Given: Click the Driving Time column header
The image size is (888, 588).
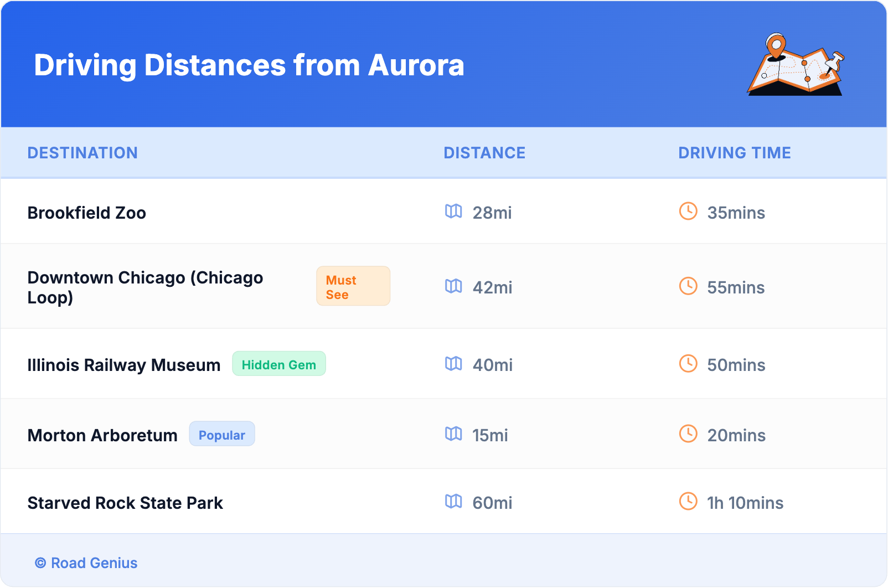Looking at the screenshot, I should point(734,153).
